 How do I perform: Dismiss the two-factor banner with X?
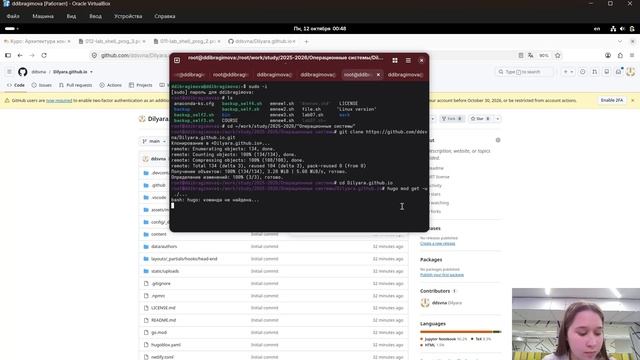click(633, 100)
